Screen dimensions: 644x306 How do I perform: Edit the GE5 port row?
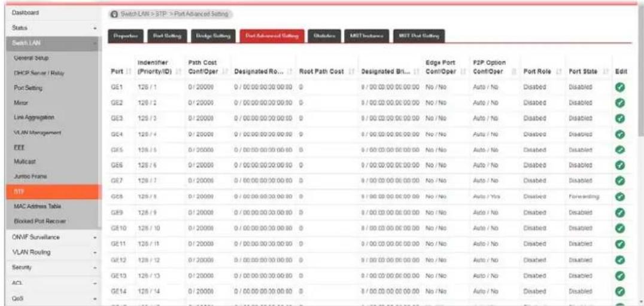click(619, 150)
